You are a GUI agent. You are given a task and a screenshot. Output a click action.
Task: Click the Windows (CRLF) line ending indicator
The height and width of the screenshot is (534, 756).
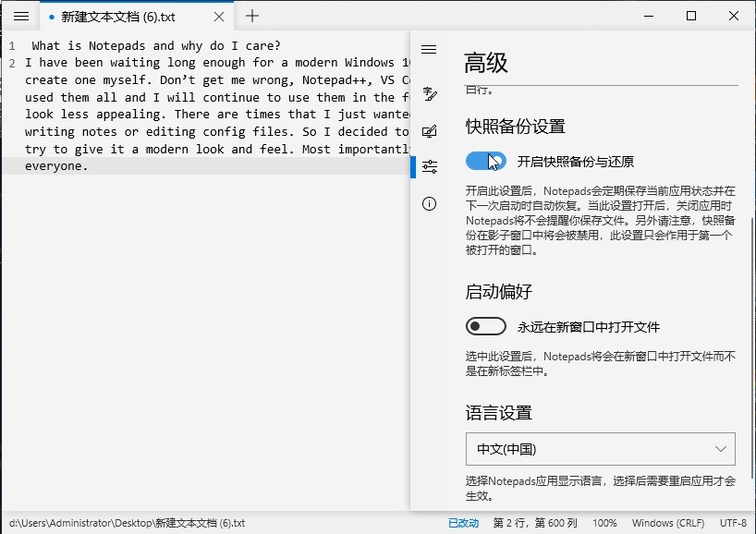(668, 523)
